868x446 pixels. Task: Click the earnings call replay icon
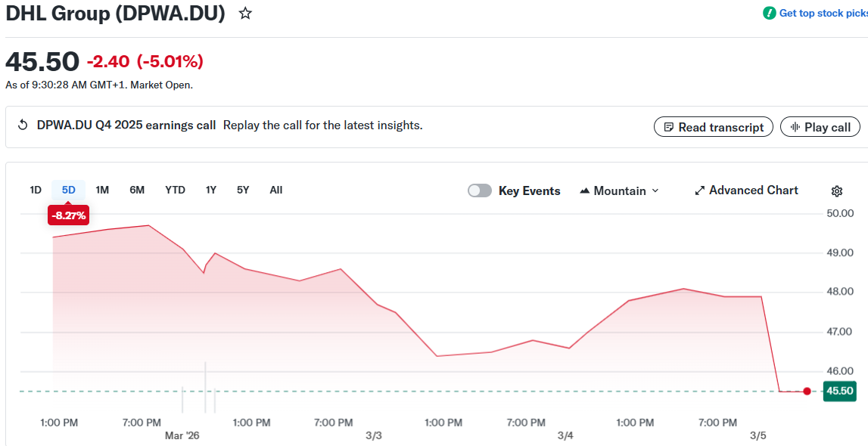(x=23, y=125)
